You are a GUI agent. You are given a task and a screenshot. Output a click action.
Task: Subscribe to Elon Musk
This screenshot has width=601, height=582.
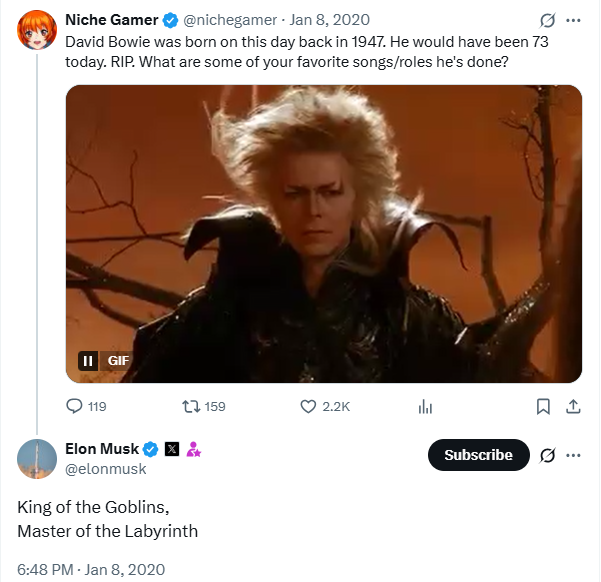[478, 455]
